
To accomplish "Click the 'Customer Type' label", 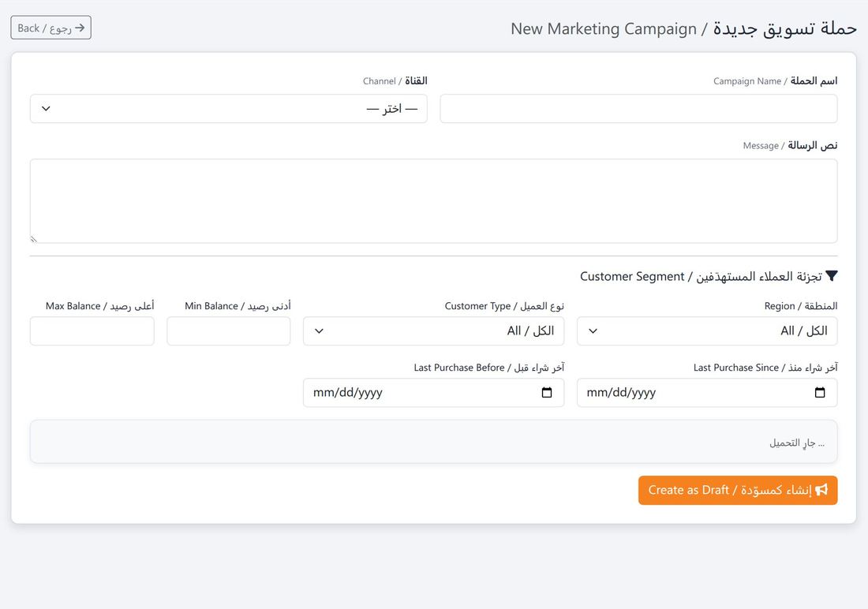I will [504, 305].
